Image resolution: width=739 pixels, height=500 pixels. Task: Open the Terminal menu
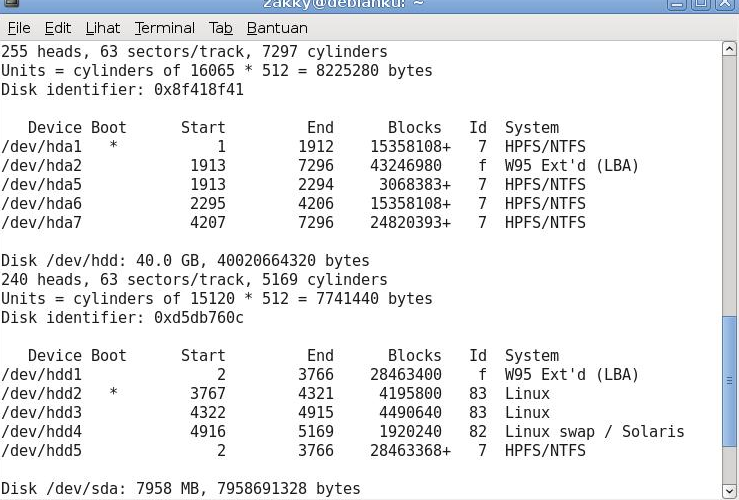(164, 28)
